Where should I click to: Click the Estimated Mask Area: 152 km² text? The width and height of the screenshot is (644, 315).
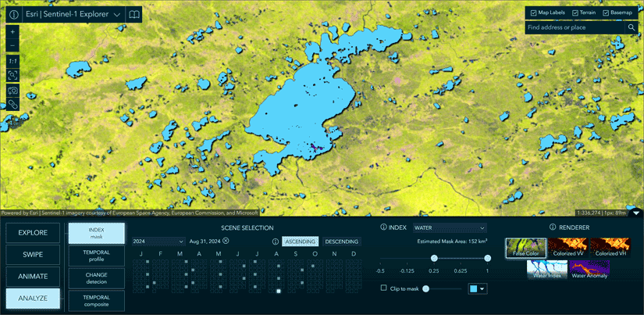(x=452, y=242)
